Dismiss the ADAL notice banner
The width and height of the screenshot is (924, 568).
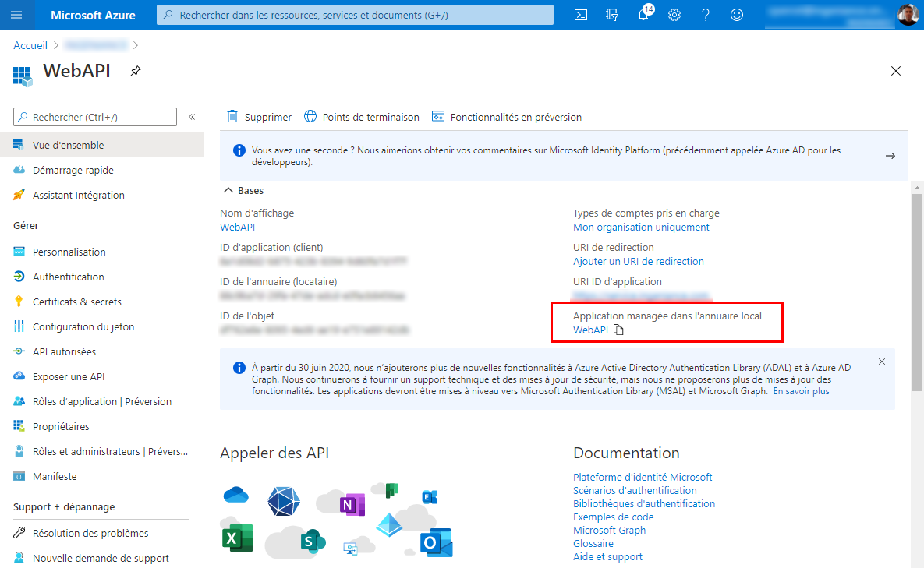[x=882, y=362]
